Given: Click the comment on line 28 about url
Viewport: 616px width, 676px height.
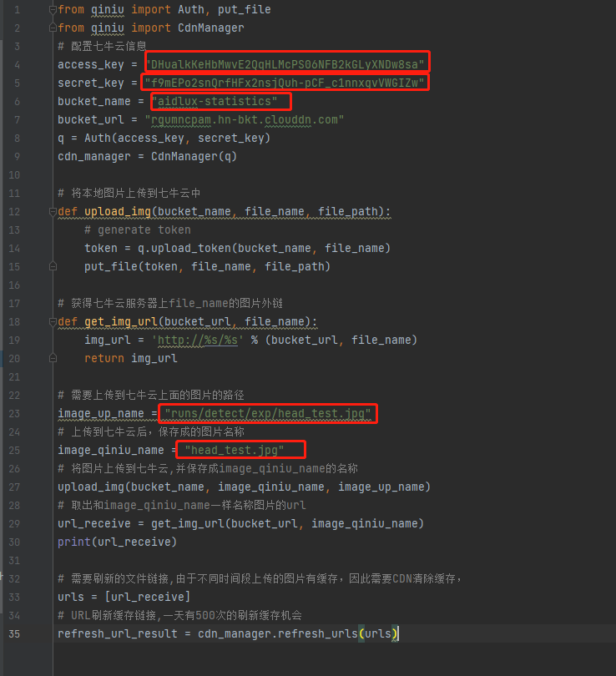Looking at the screenshot, I should (x=182, y=505).
